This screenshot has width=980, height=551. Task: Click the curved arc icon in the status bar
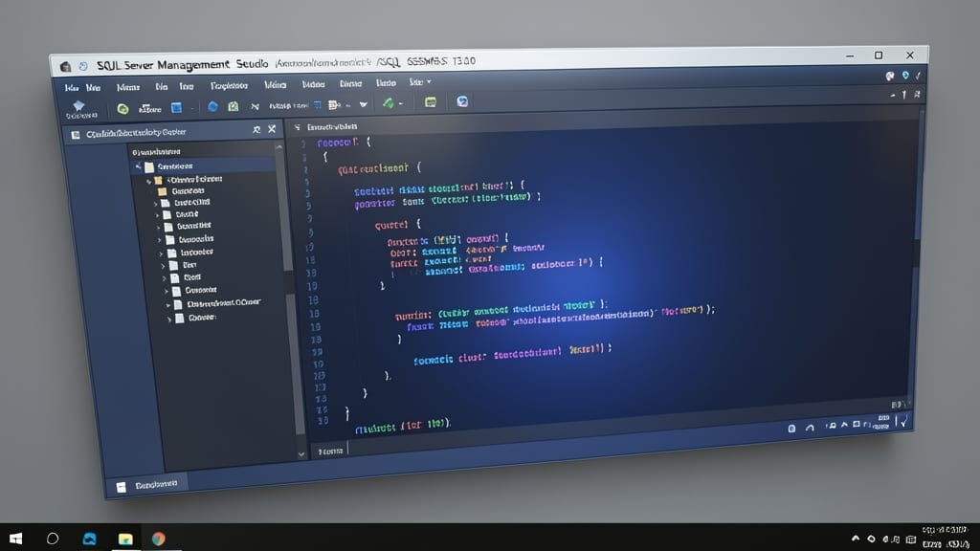810,428
